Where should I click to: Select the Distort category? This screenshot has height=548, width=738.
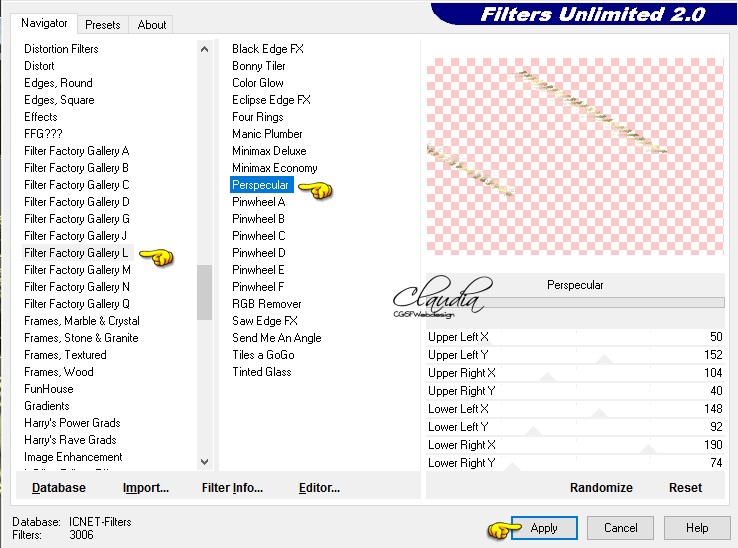pos(39,66)
